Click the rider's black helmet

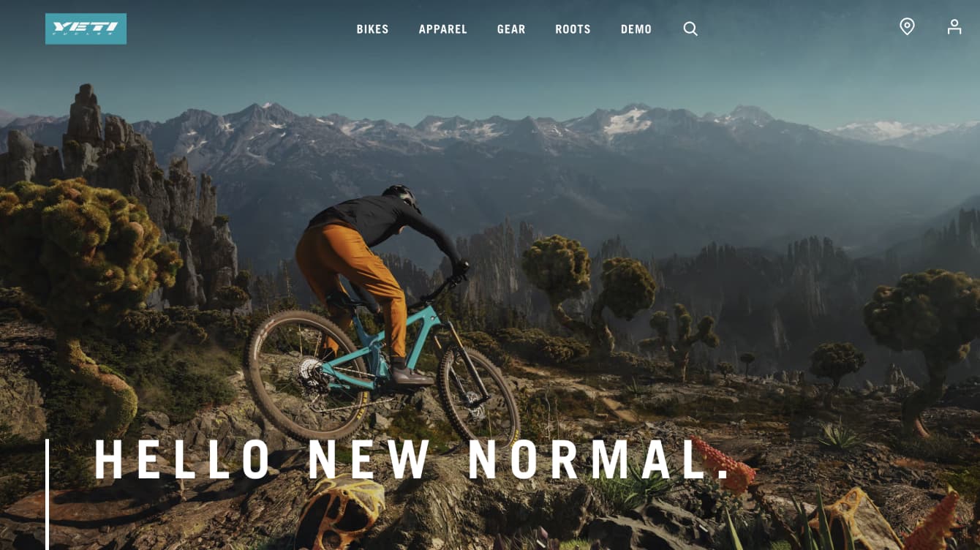pos(402,197)
